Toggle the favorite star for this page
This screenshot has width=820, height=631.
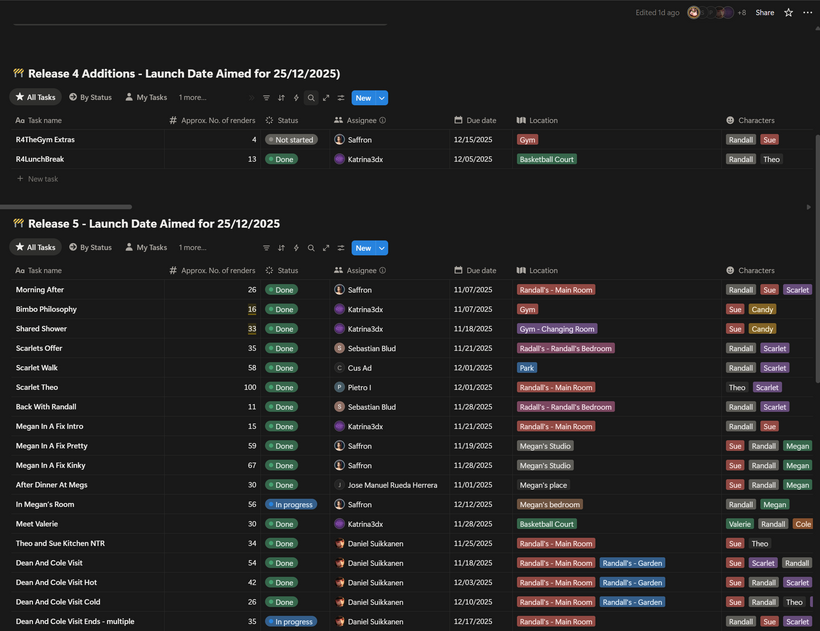pyautogui.click(x=788, y=13)
